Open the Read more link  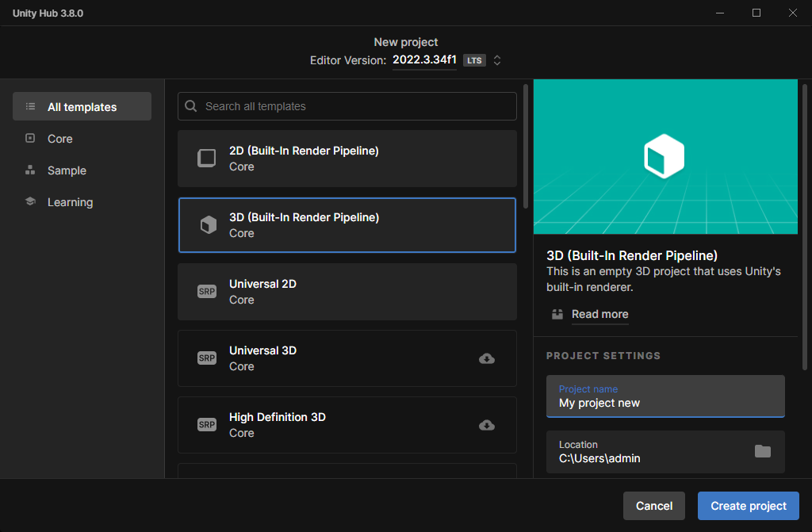599,314
